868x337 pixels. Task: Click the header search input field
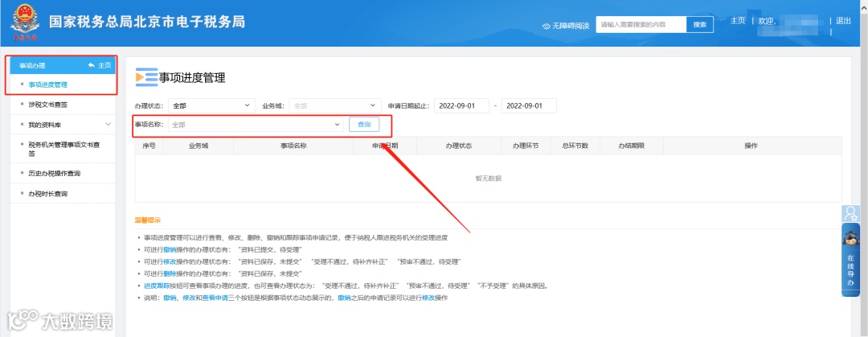641,24
